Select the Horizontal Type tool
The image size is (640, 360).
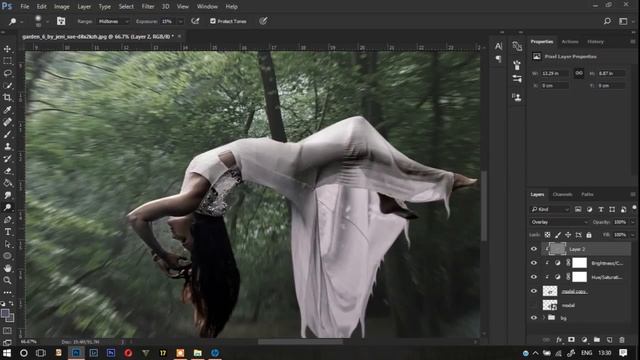pos(7,232)
